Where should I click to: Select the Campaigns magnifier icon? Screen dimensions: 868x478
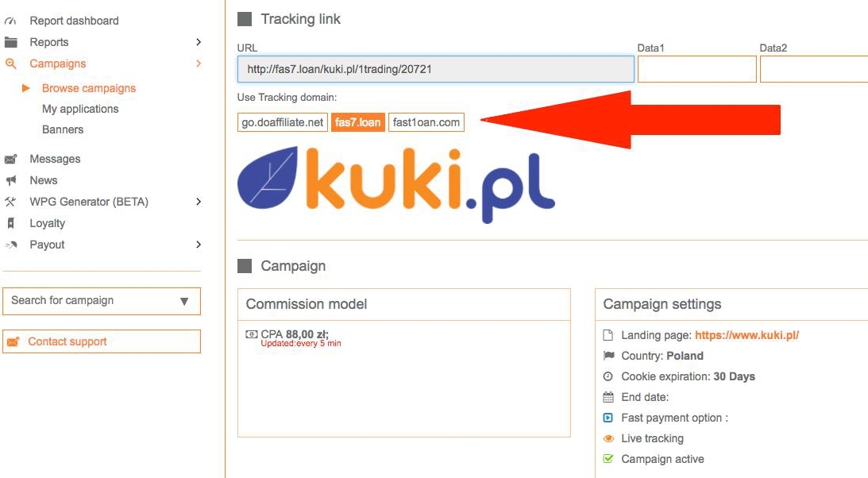10,64
